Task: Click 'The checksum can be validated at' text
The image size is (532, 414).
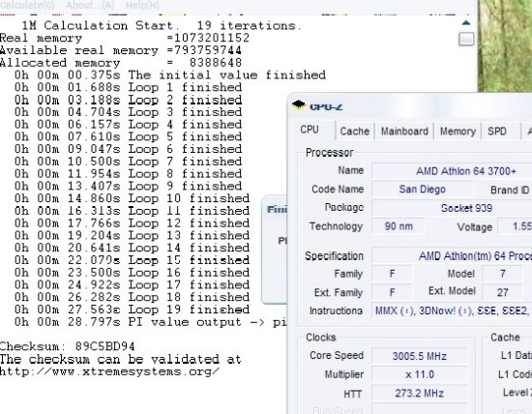Action: 121,359
